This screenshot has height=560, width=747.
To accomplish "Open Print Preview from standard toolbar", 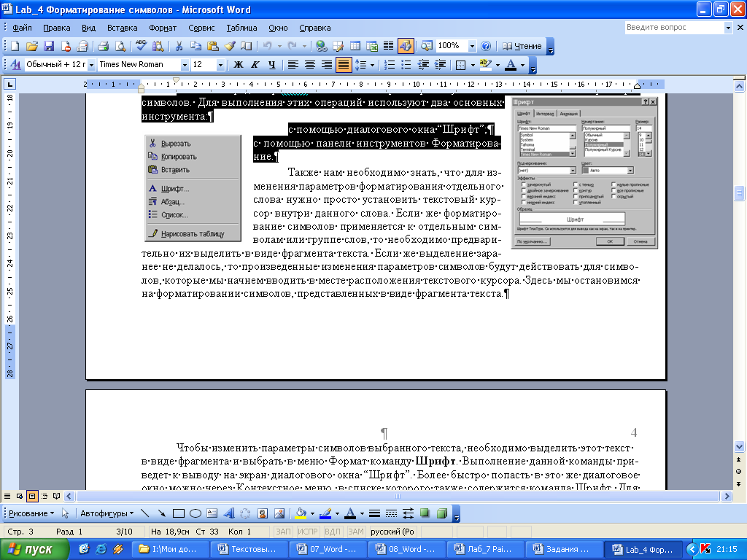I will [x=120, y=46].
